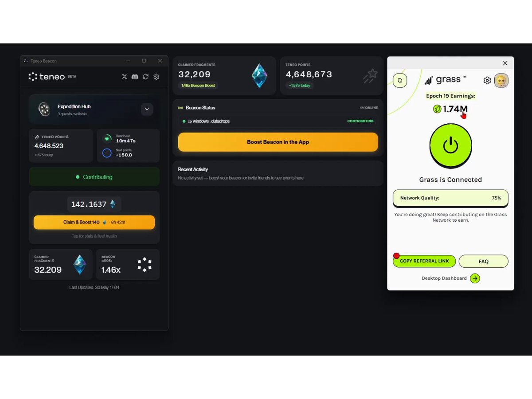
Task: Click the Epoch 19 Earnings leaf icon
Action: [x=437, y=109]
